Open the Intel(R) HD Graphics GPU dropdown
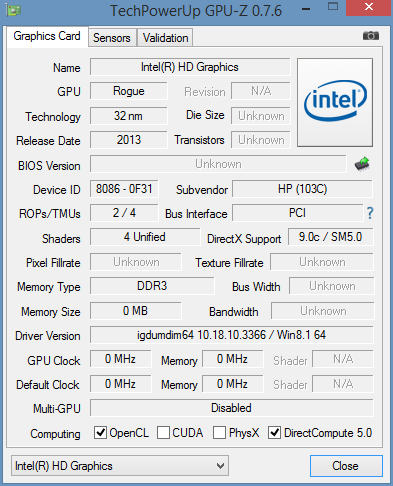Image resolution: width=393 pixels, height=486 pixels. click(x=120, y=466)
